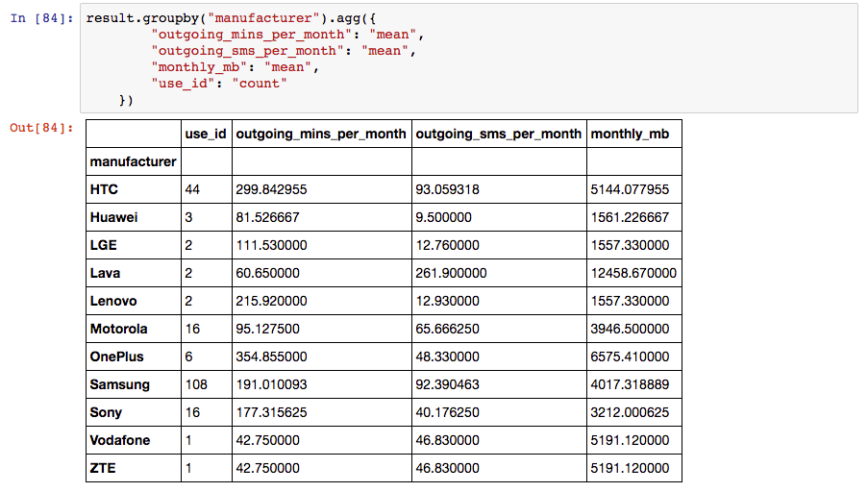Click Sony monthly_mb value 3212.000625
Screen dimensions: 868x492
[630, 412]
